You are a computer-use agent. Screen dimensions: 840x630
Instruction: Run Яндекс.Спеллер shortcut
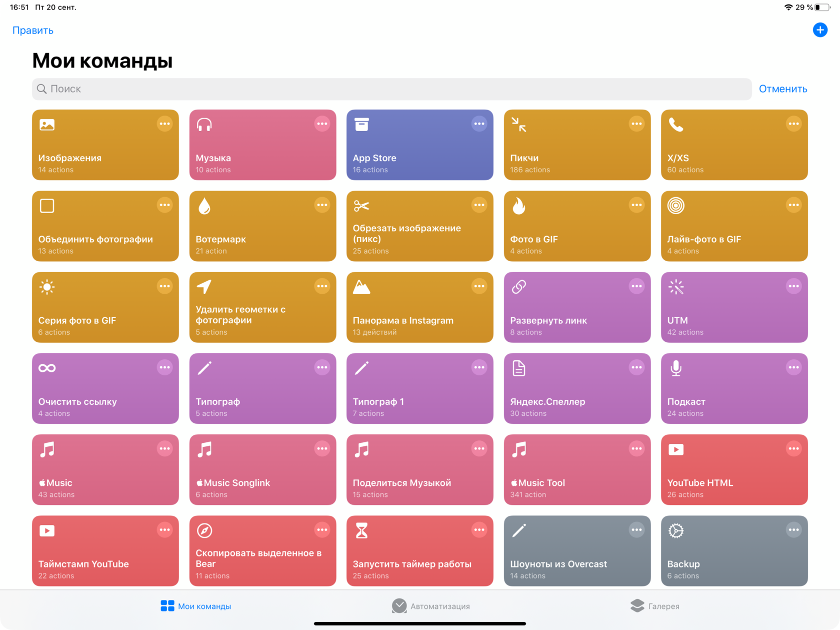click(577, 389)
